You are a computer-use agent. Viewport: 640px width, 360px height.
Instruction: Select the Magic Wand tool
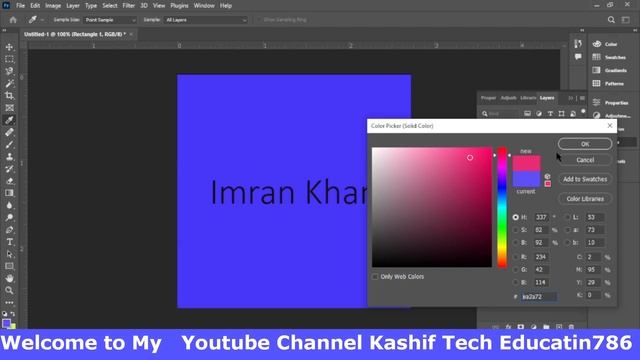pyautogui.click(x=9, y=84)
